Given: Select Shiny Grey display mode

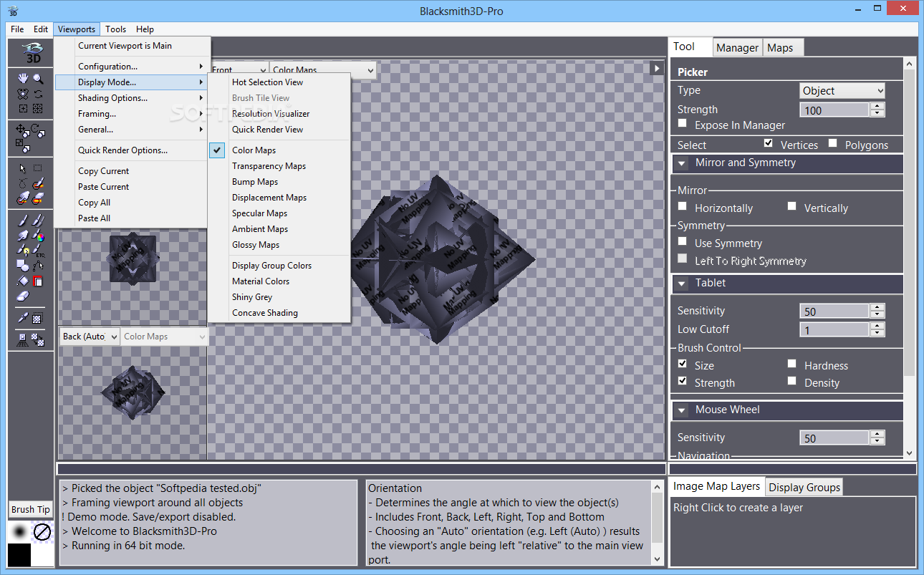Looking at the screenshot, I should click(x=279, y=297).
